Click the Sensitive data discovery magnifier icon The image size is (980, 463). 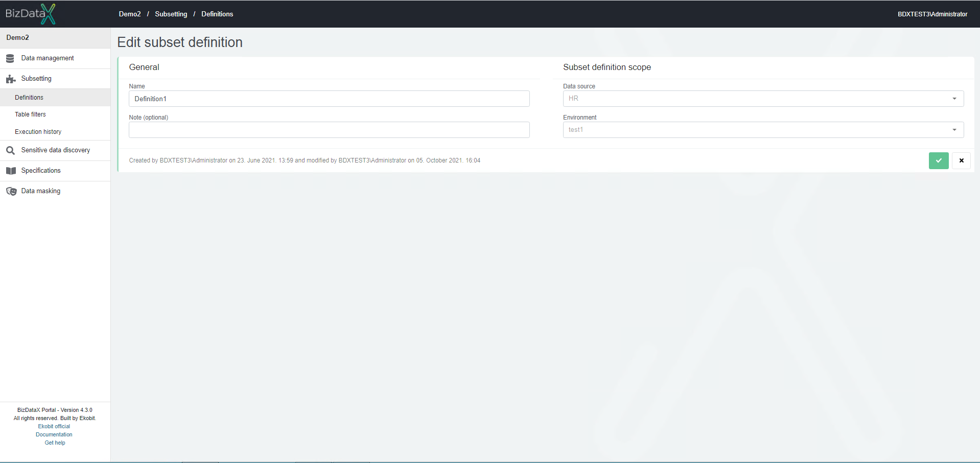point(10,151)
